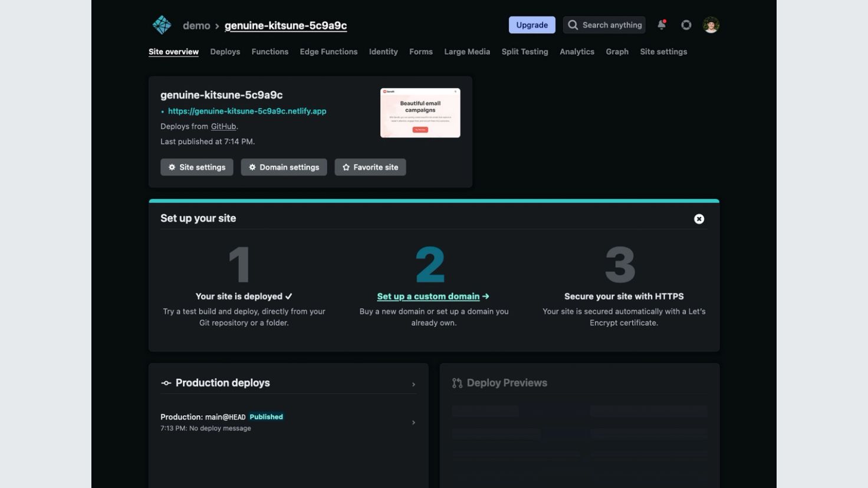Open the genuine-kitsune-5c9a9c.netlify.app URL
Image resolution: width=868 pixels, height=488 pixels.
pyautogui.click(x=247, y=111)
